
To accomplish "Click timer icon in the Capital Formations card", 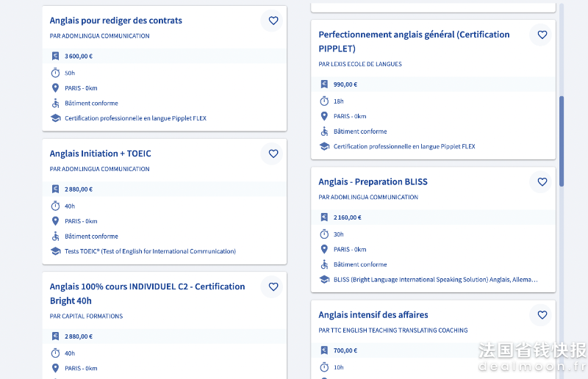I will [56, 353].
